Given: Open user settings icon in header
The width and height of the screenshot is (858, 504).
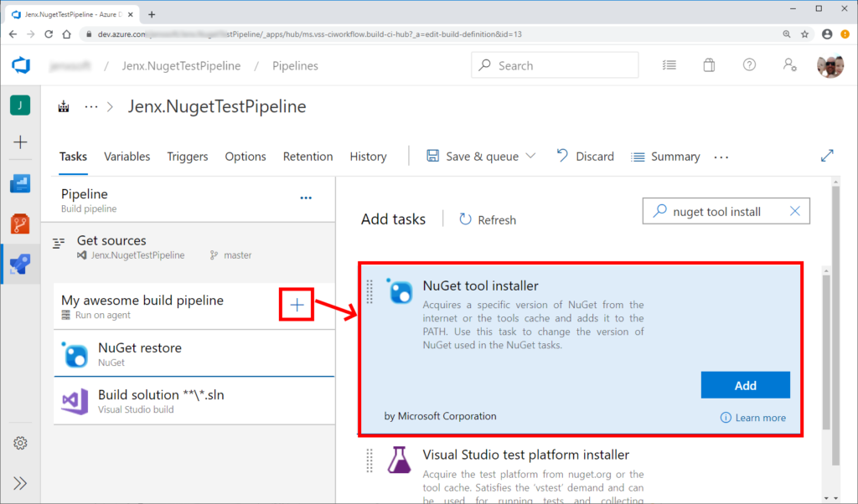Looking at the screenshot, I should coord(789,65).
